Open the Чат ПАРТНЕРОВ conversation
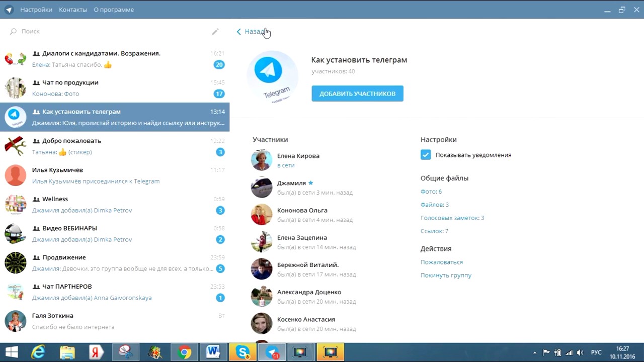The image size is (644, 362). coord(115,292)
